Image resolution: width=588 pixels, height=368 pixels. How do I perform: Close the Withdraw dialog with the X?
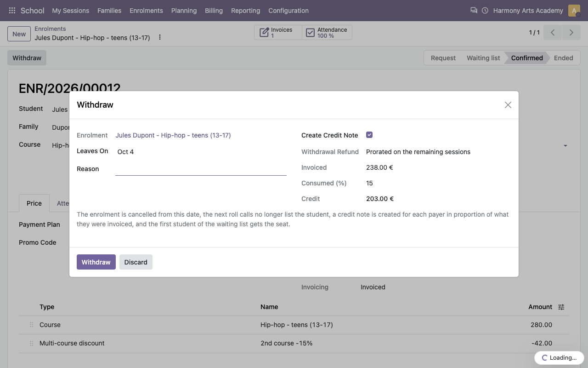508,105
